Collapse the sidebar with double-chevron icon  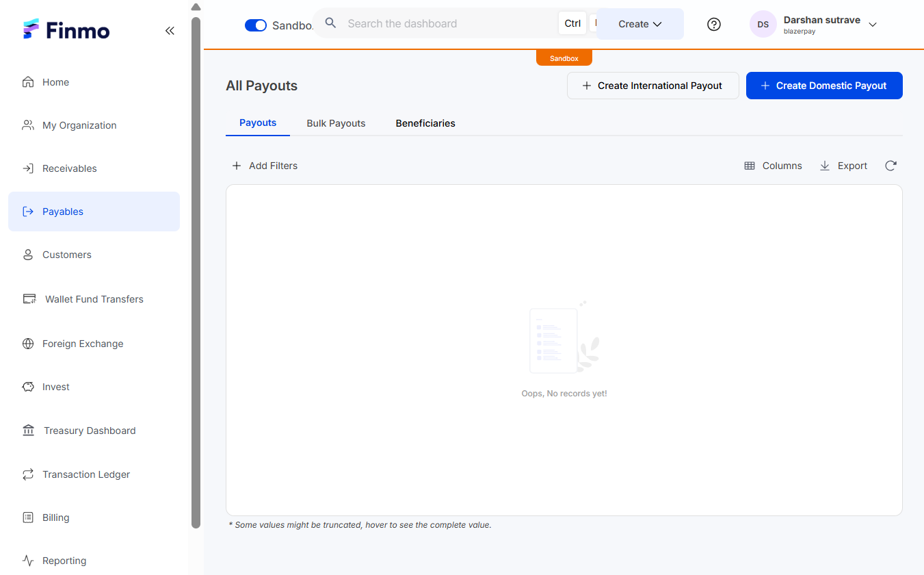[170, 31]
